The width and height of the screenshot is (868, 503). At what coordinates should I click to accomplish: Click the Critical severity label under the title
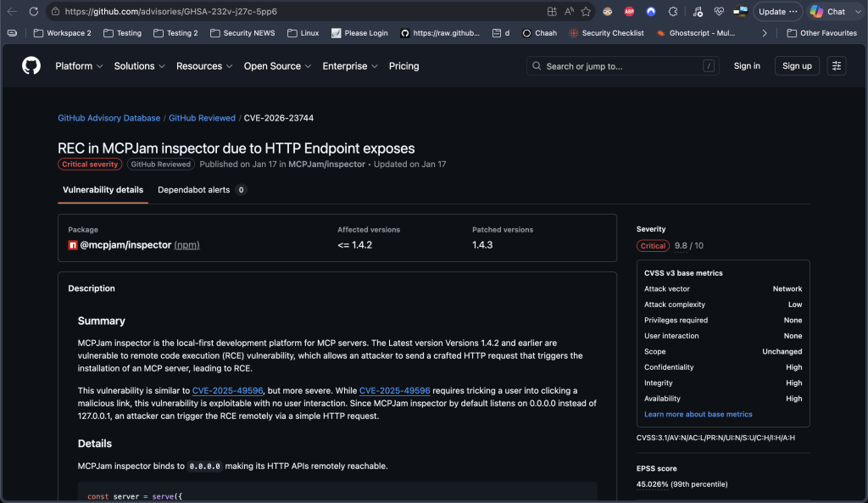pos(90,164)
